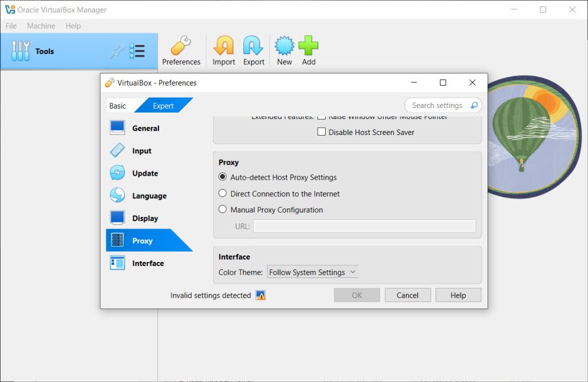Choose Manual Proxy Configuration option
Screen dimensions: 588x382
[x=222, y=210]
